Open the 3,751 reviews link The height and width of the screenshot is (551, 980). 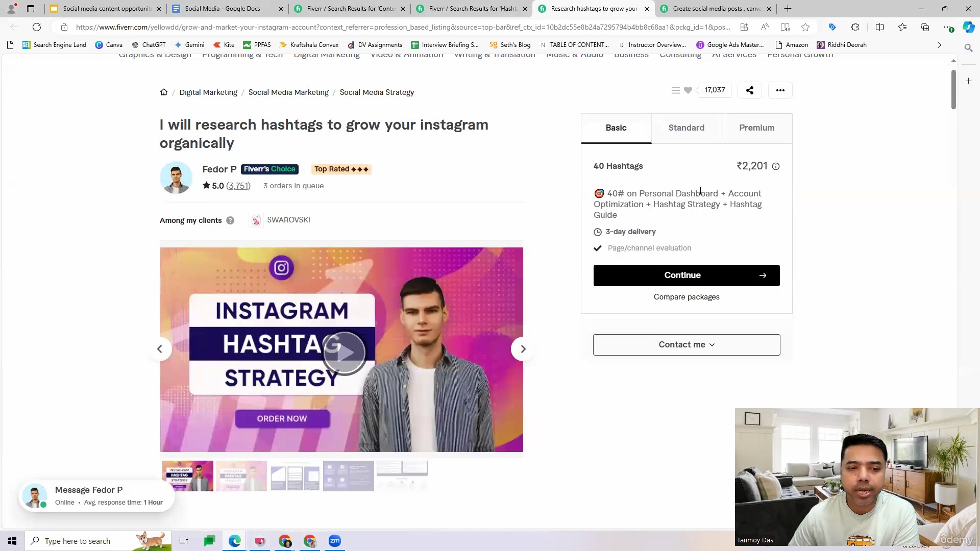tap(238, 186)
